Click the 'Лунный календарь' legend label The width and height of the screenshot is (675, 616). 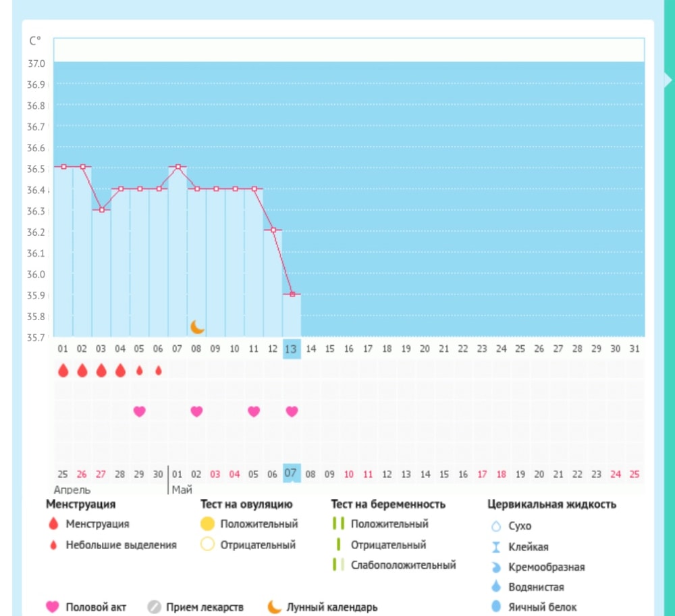[331, 607]
